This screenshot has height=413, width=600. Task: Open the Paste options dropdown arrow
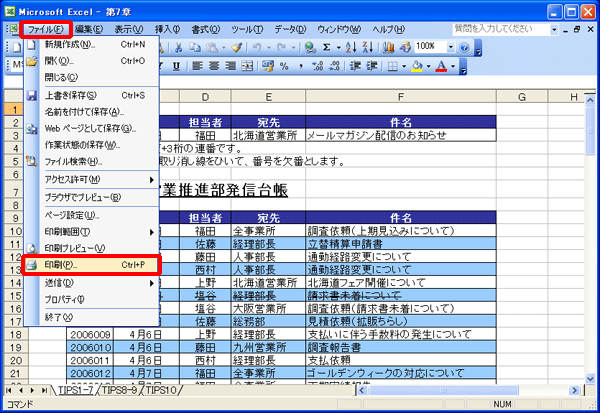tap(224, 47)
